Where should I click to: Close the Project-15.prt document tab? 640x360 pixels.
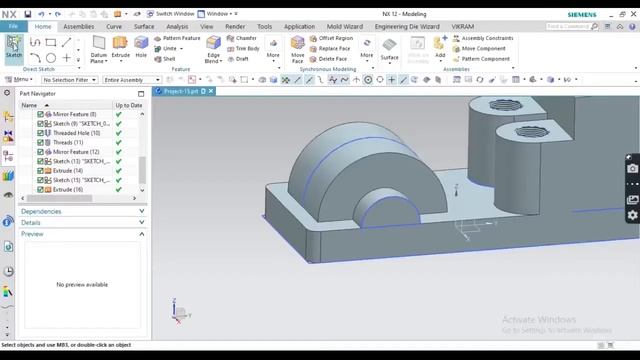[211, 91]
